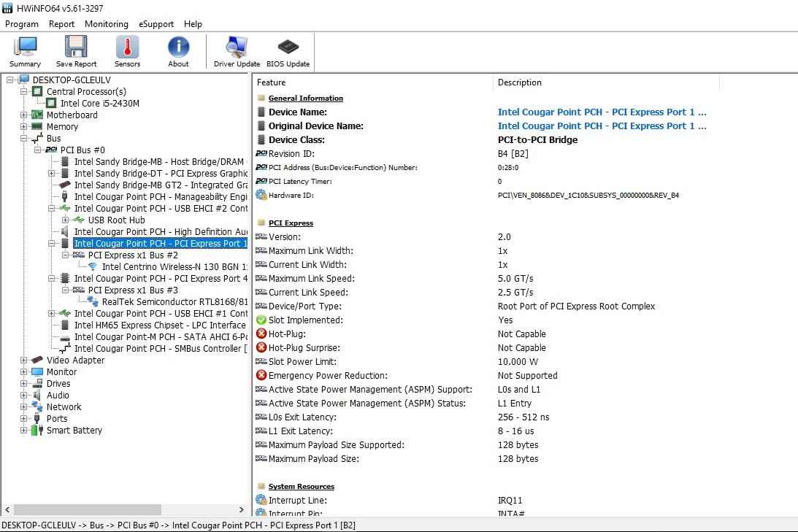Screen dimensions: 798x532
Task: Click the Drives icon in tree
Action: pyautogui.click(x=37, y=383)
